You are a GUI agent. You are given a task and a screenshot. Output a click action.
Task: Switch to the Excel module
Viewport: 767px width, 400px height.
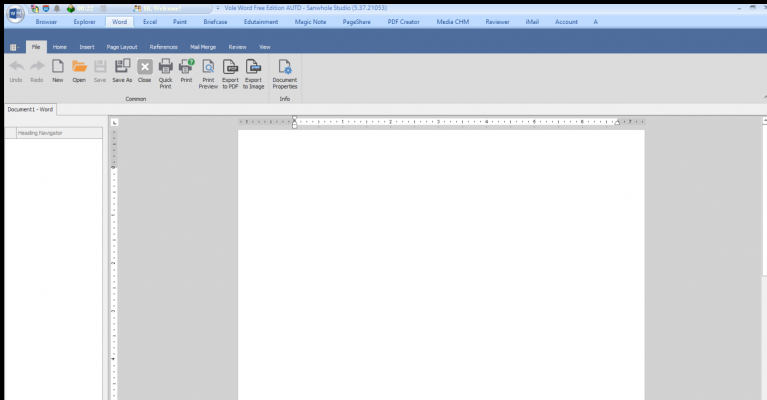click(150, 22)
